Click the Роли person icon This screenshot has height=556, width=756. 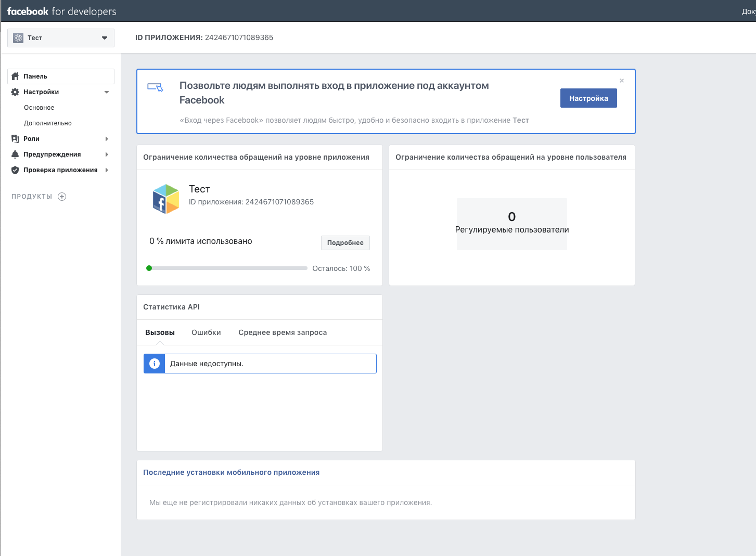15,139
